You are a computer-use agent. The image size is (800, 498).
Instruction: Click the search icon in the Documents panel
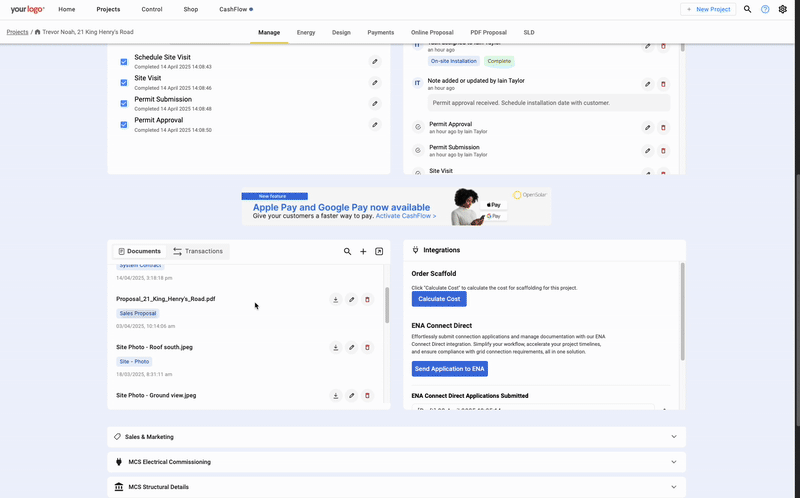[348, 252]
